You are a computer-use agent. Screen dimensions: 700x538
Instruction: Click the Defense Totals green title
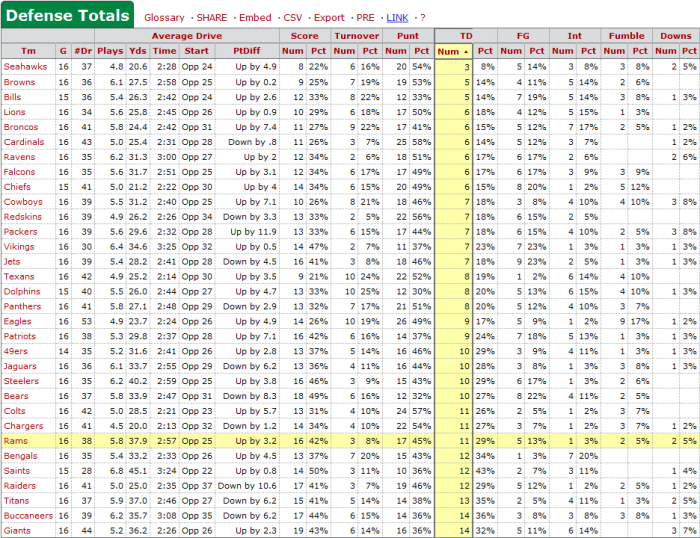[67, 15]
